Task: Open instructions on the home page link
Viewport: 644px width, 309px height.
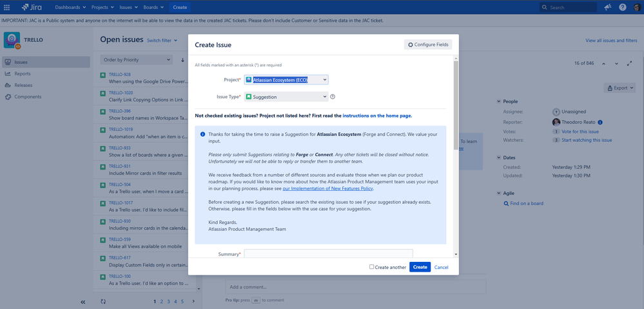Action: pos(377,116)
